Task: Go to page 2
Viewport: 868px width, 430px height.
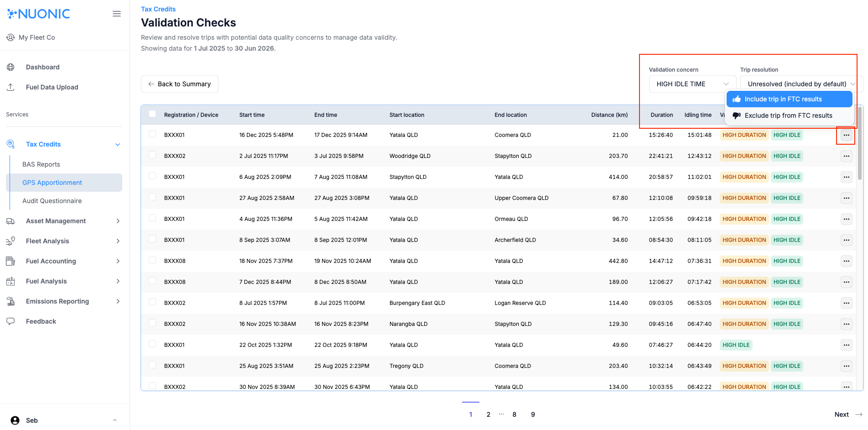Action: click(x=489, y=414)
